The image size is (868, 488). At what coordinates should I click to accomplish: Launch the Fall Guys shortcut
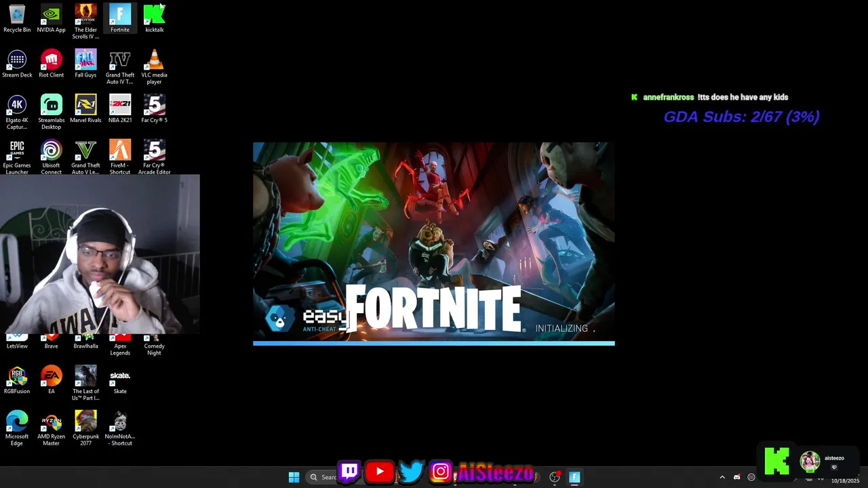tap(85, 64)
